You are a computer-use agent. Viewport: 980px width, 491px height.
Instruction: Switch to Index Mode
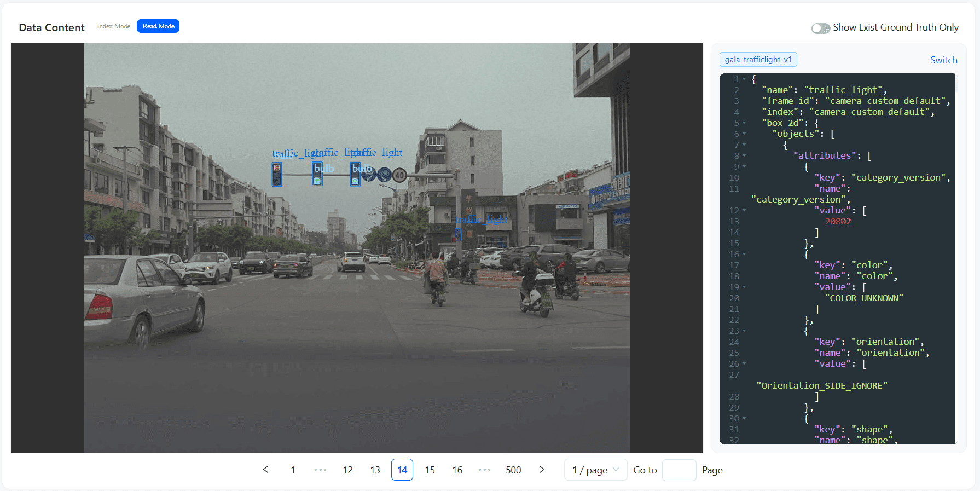tap(113, 26)
